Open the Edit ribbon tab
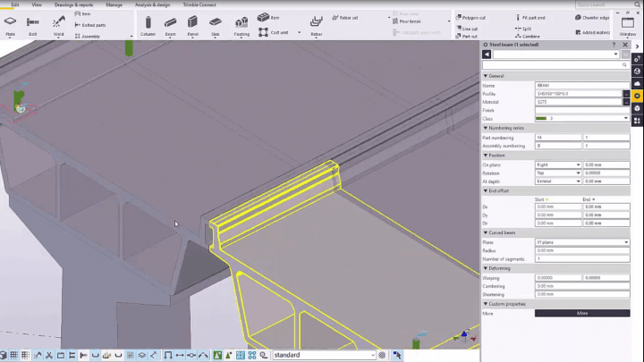Viewport: 644px width, 362px height. point(15,4)
